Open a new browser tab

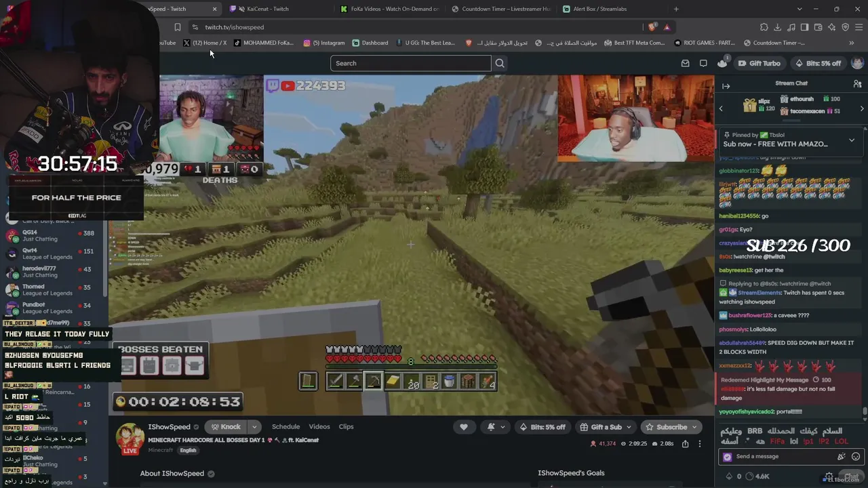(x=676, y=9)
